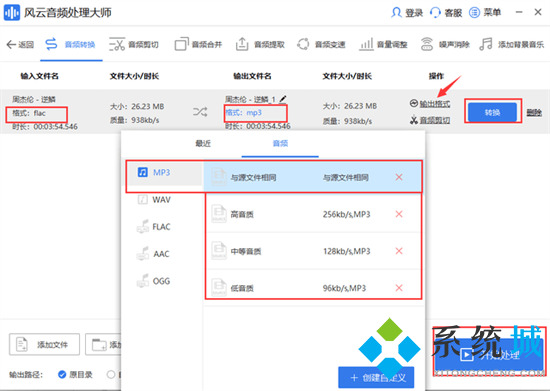The width and height of the screenshot is (550, 391).
Task: Click the 返回 back arrow
Action: pyautogui.click(x=11, y=45)
